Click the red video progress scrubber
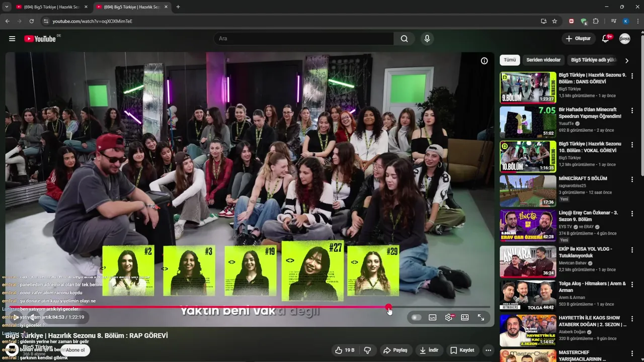Viewport: 644px width, 362px height. tap(388, 307)
